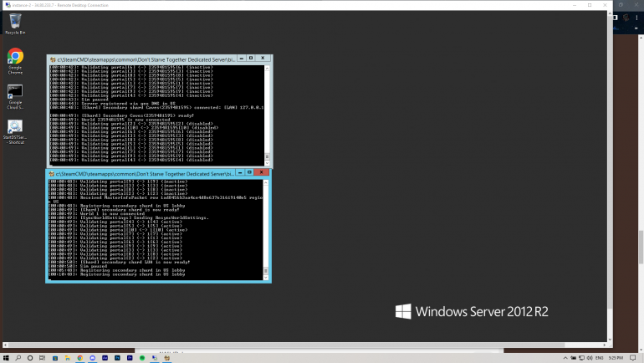Show hidden system tray icons
The height and width of the screenshot is (363, 644).
tap(565, 358)
